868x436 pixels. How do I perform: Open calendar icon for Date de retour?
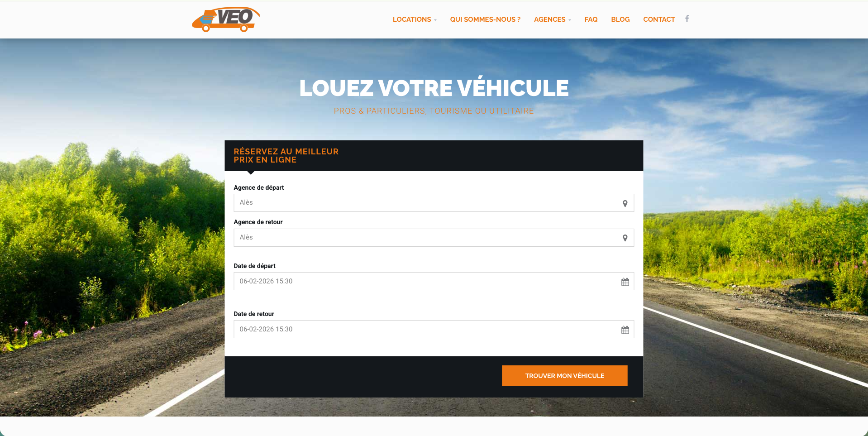[625, 330]
